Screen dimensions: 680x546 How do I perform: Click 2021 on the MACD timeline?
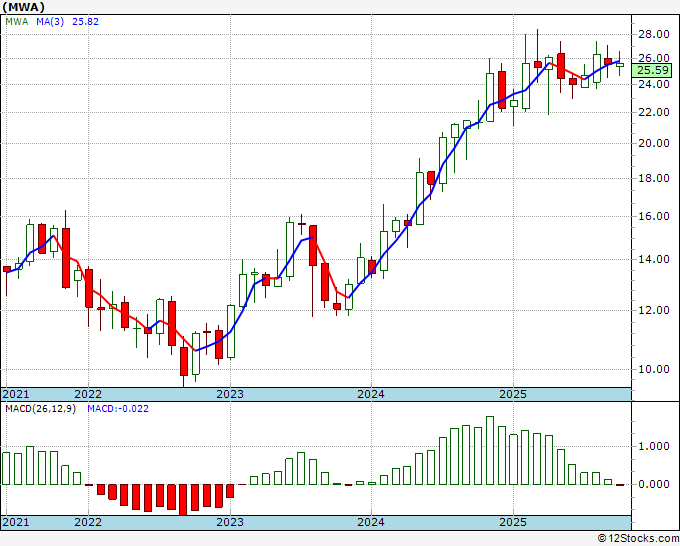16,522
